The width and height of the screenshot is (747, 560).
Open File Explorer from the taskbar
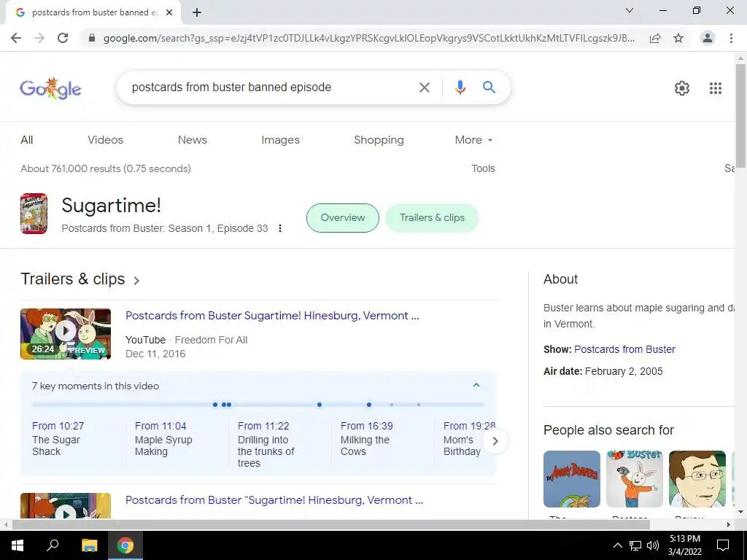click(x=89, y=545)
